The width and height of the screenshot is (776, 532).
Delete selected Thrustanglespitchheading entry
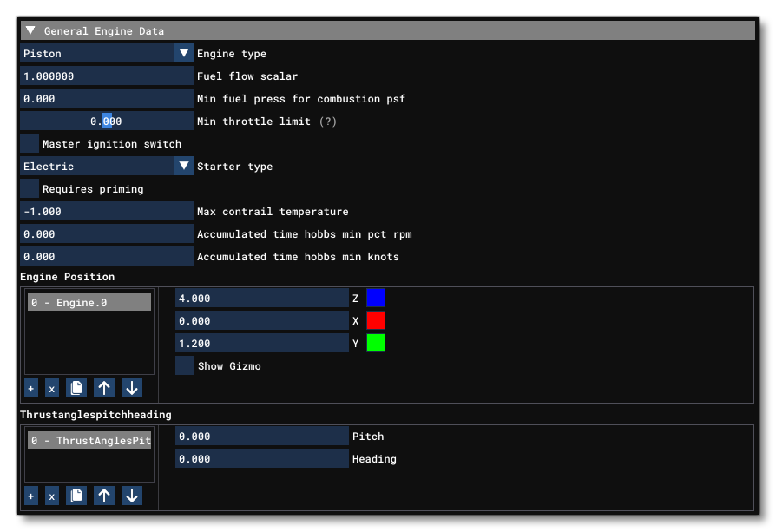click(x=51, y=496)
